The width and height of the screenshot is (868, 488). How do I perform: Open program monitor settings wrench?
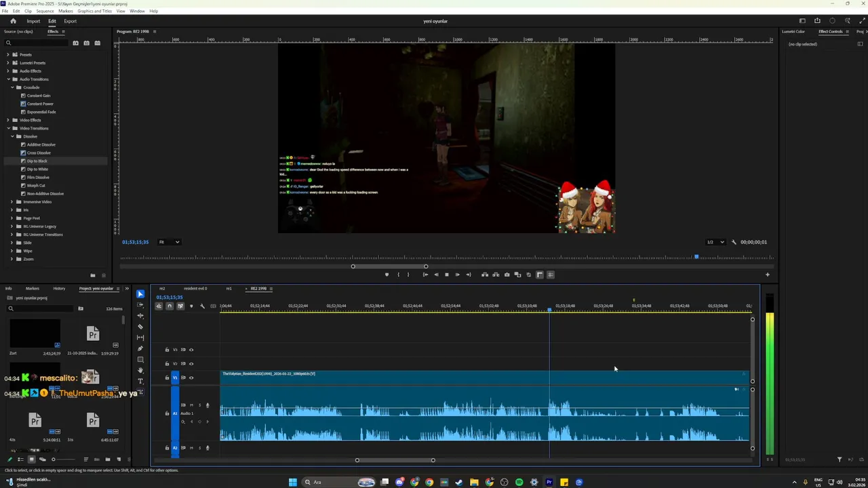[x=734, y=242]
